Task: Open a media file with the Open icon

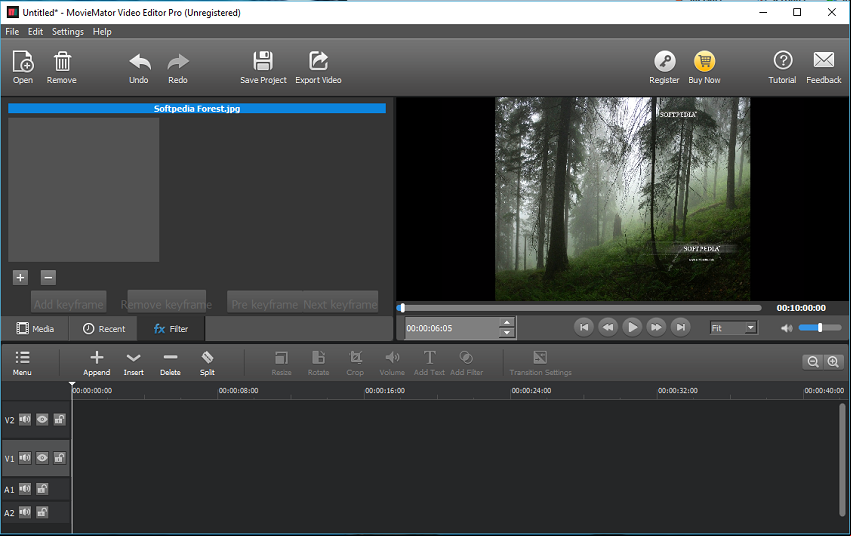Action: pos(23,67)
